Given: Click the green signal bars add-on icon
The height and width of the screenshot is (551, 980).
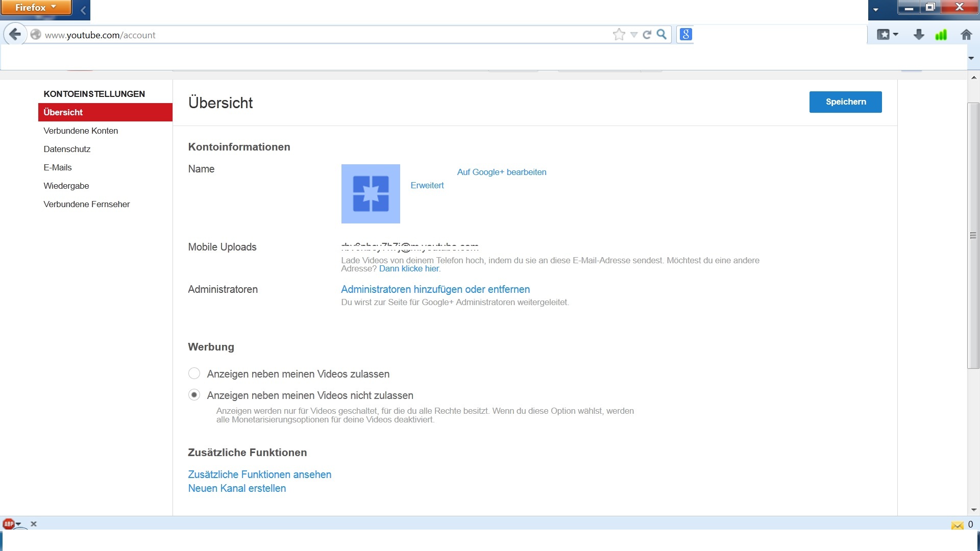Looking at the screenshot, I should (x=941, y=35).
